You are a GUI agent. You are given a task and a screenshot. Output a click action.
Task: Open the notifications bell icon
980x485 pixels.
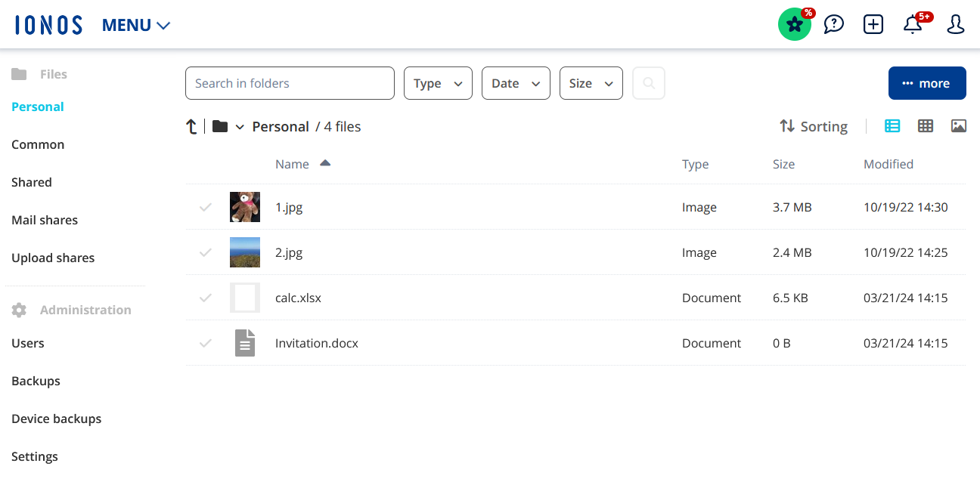click(913, 25)
